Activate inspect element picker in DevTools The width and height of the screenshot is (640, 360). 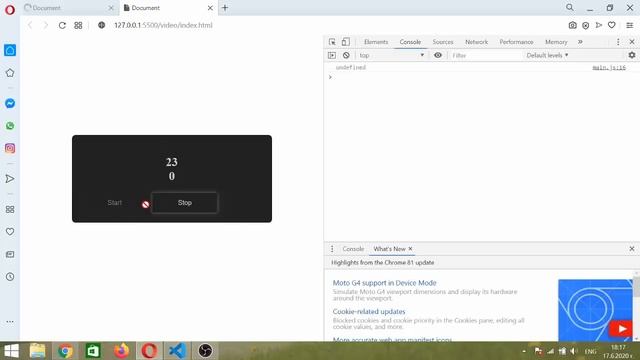pyautogui.click(x=332, y=42)
